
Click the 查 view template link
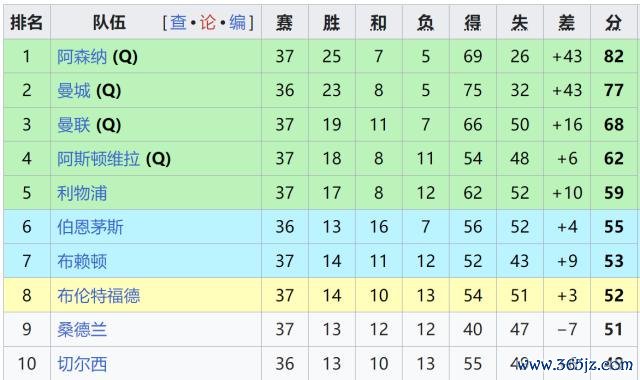(178, 22)
